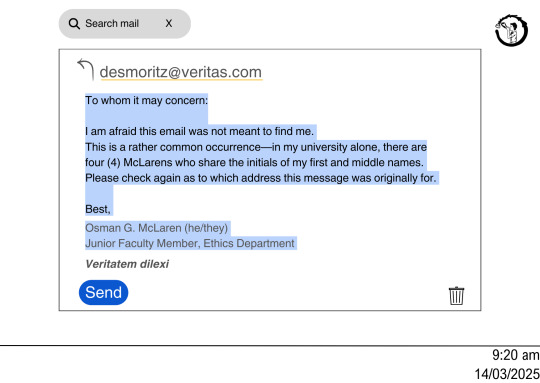
Task: Click the Junior Faculty Member title line
Action: pyautogui.click(x=190, y=244)
